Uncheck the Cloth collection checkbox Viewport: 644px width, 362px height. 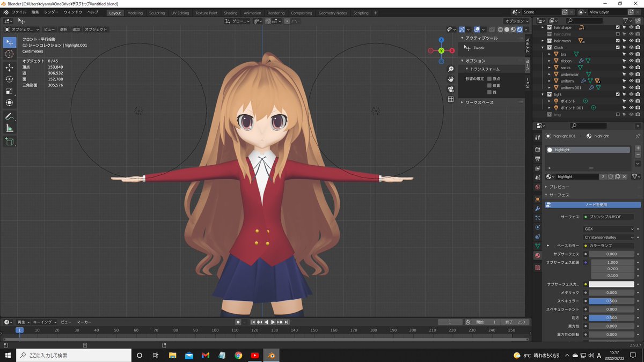click(618, 47)
